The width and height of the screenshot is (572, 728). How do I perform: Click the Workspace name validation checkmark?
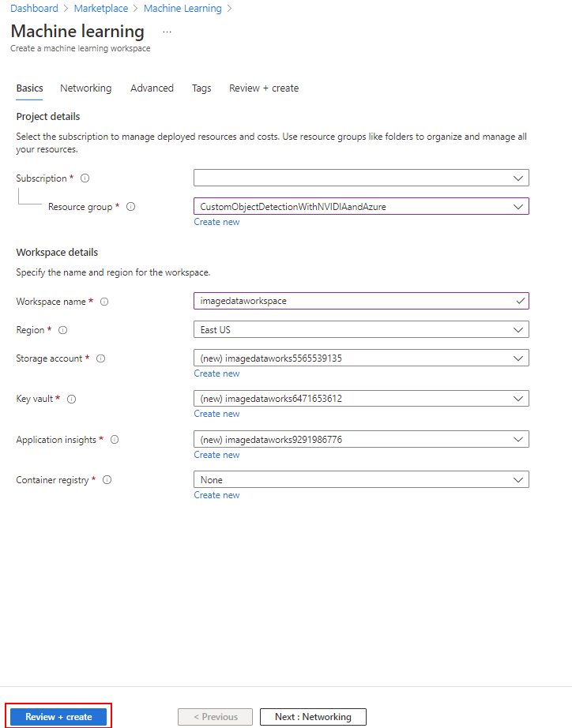click(x=521, y=301)
